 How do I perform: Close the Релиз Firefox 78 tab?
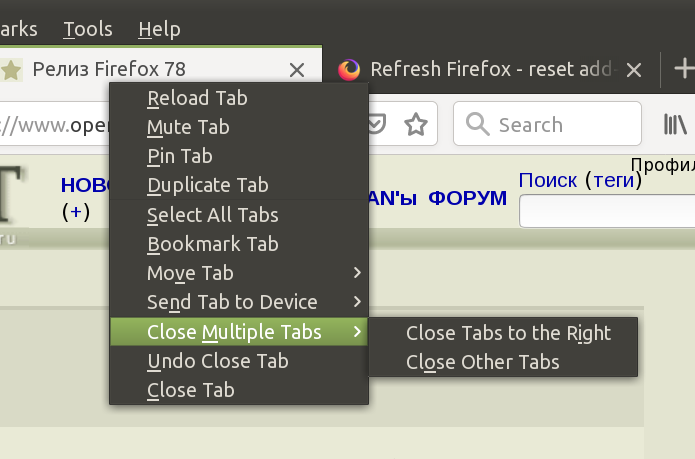click(x=297, y=70)
